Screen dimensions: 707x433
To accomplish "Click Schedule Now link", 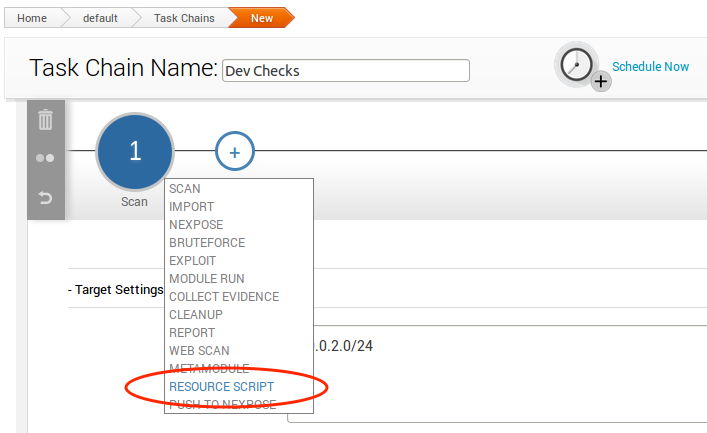I will tap(650, 67).
